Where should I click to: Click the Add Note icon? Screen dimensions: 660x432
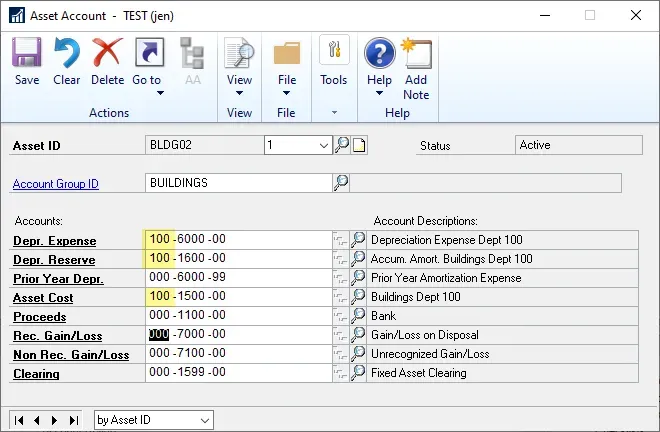(x=416, y=68)
